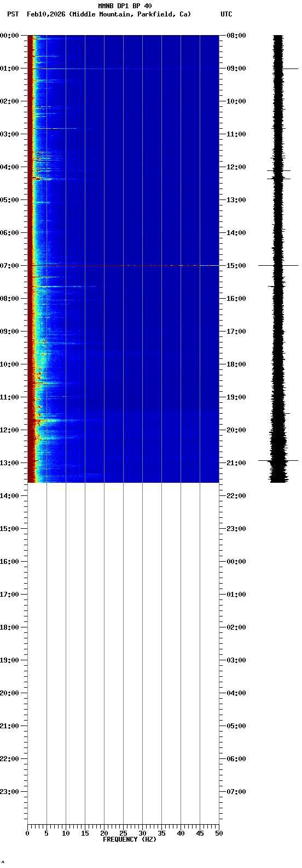The width and height of the screenshot is (302, 868).
Task: Click the "25" frequency axis tick label
Action: click(123, 833)
